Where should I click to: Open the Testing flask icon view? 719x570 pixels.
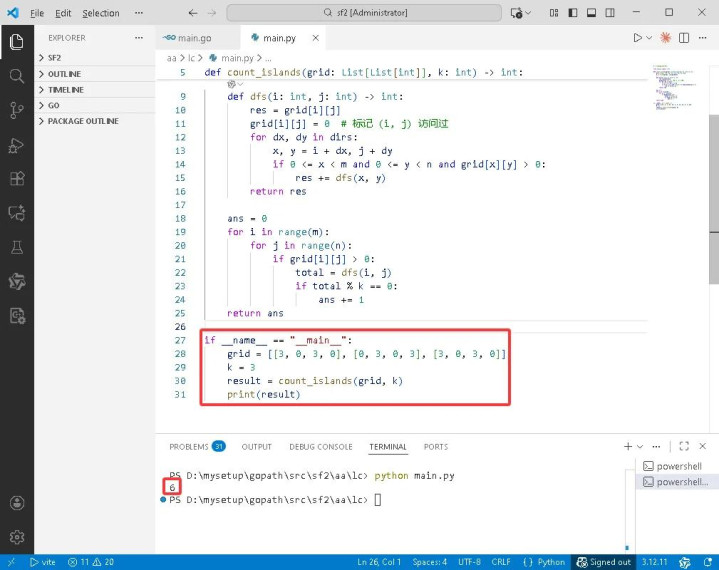tap(16, 247)
